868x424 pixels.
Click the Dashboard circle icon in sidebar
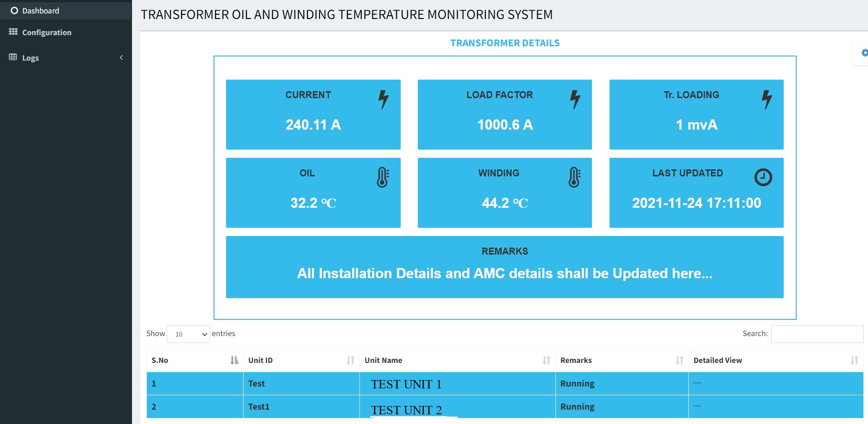click(14, 11)
